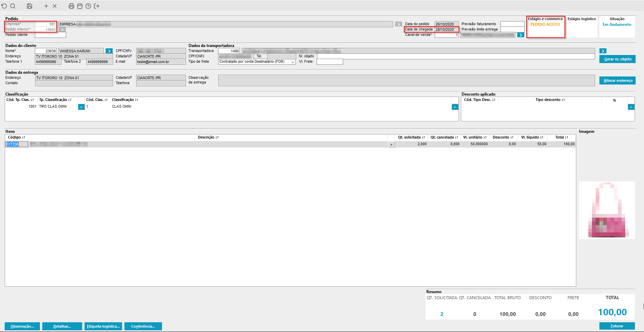Click the pink handbag product image
The width and height of the screenshot is (644, 332).
pos(607,210)
